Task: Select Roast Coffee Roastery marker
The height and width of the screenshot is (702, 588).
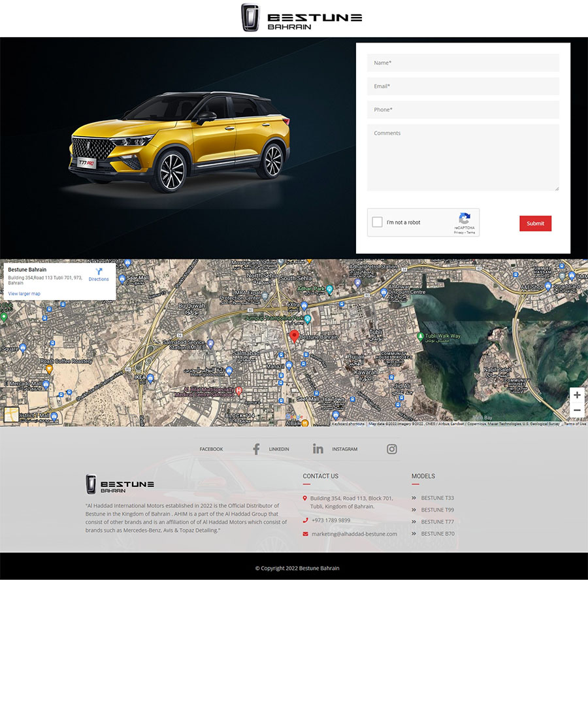Action: [x=49, y=369]
